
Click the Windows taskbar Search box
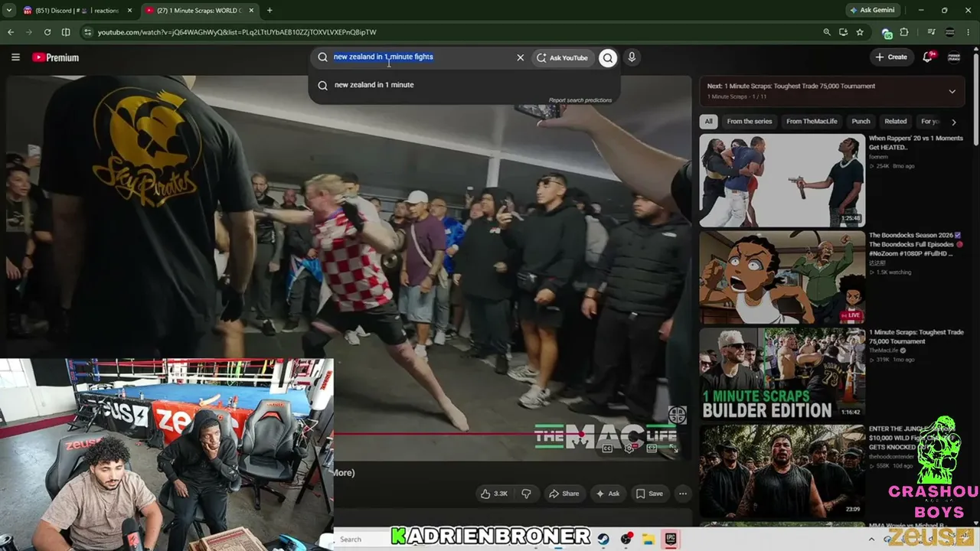(363, 539)
